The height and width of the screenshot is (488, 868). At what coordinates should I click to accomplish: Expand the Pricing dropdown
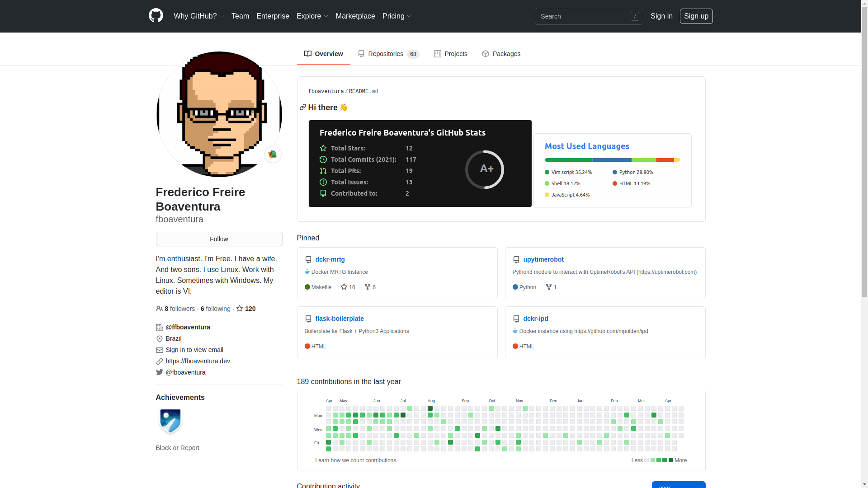pyautogui.click(x=397, y=16)
